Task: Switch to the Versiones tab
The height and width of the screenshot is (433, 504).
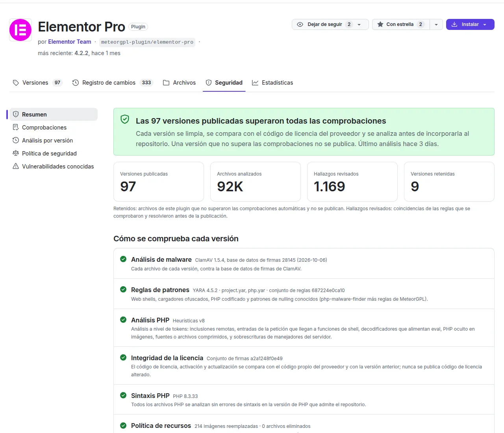Action: (x=37, y=83)
